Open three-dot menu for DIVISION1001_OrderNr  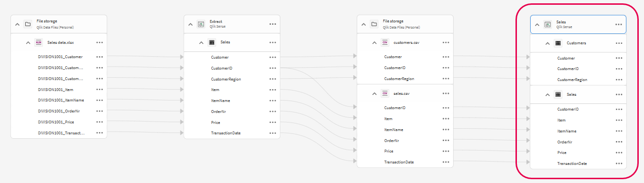coord(99,111)
